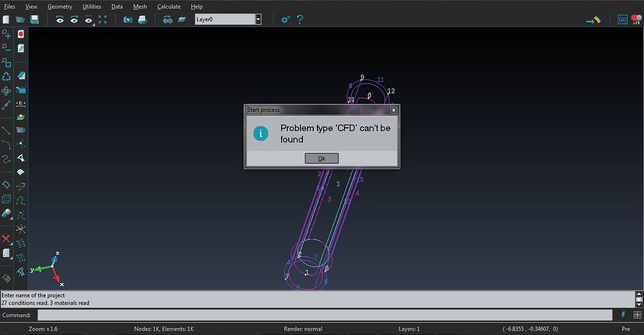Click Ok in Start process dialog

tap(321, 158)
